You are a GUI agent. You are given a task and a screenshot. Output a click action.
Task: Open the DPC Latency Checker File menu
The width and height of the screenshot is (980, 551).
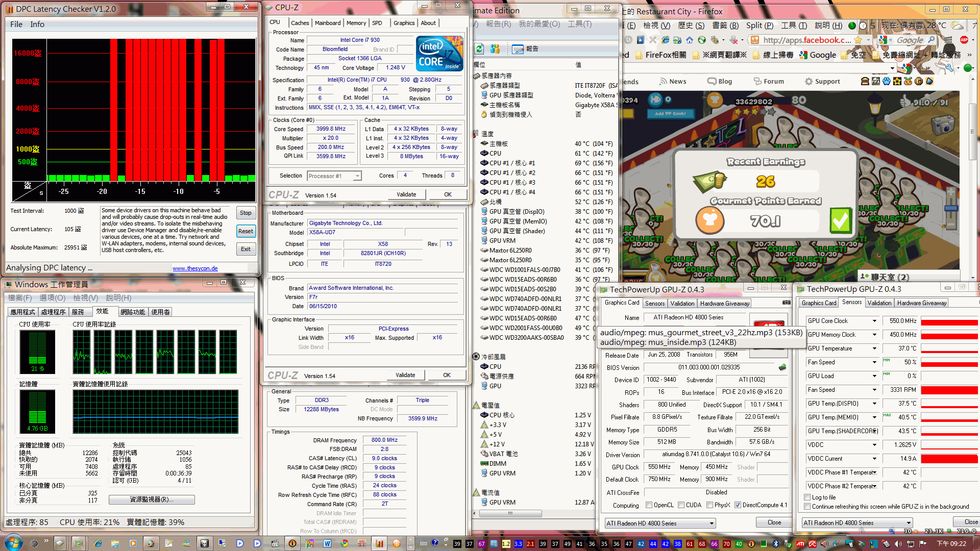coord(16,24)
